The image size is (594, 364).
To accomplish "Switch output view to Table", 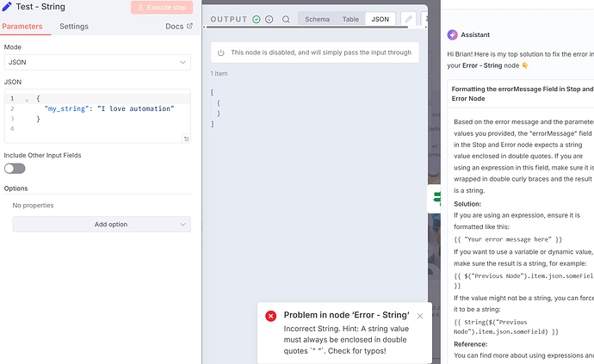I will tap(350, 19).
